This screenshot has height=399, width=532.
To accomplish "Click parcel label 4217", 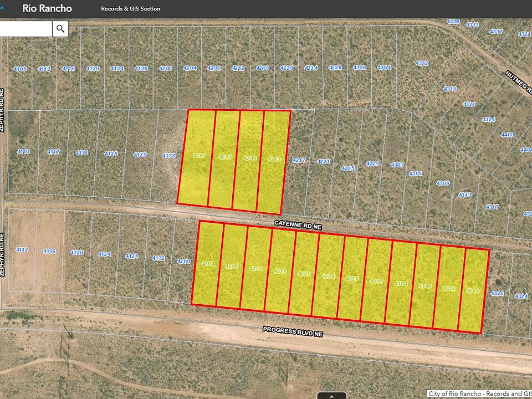I will pyautogui.click(x=299, y=160).
